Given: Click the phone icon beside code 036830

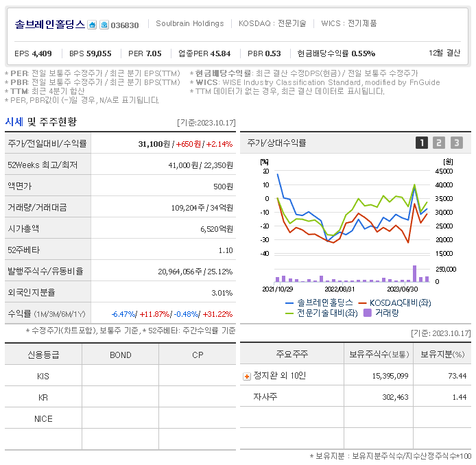Looking at the screenshot, I should [x=104, y=25].
